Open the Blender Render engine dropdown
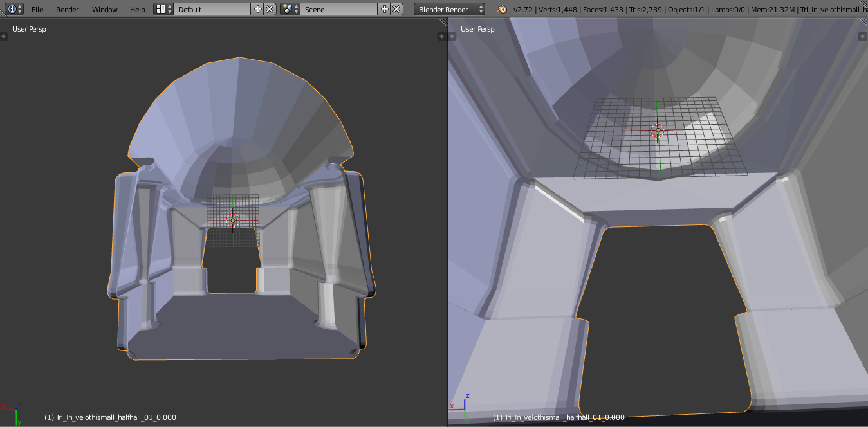The height and width of the screenshot is (427, 868). point(450,9)
